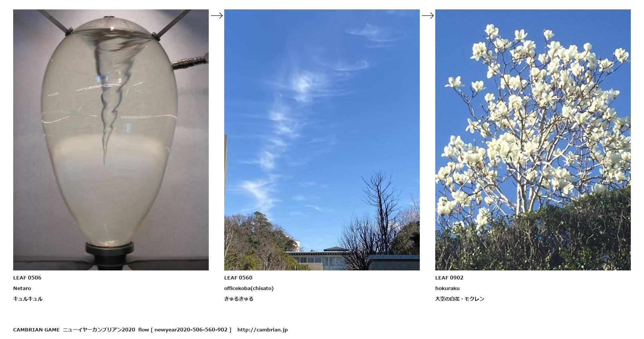This screenshot has height=339, width=644.
Task: Click author name officekoba(chisato)
Action: [249, 288]
